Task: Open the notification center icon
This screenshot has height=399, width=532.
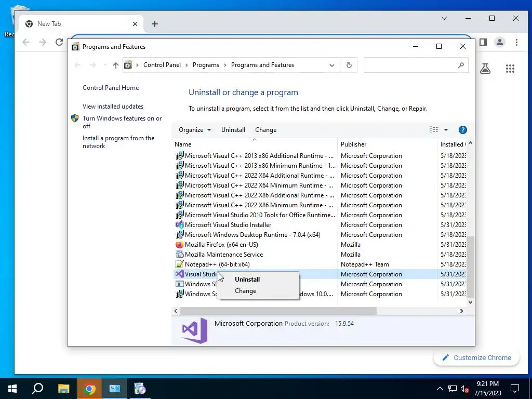Action: pos(515,389)
